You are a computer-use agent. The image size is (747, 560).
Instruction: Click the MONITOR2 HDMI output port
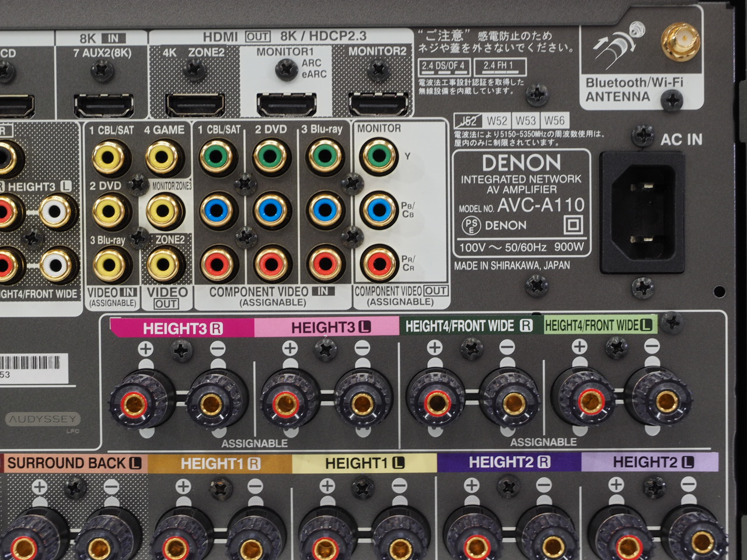[378, 104]
